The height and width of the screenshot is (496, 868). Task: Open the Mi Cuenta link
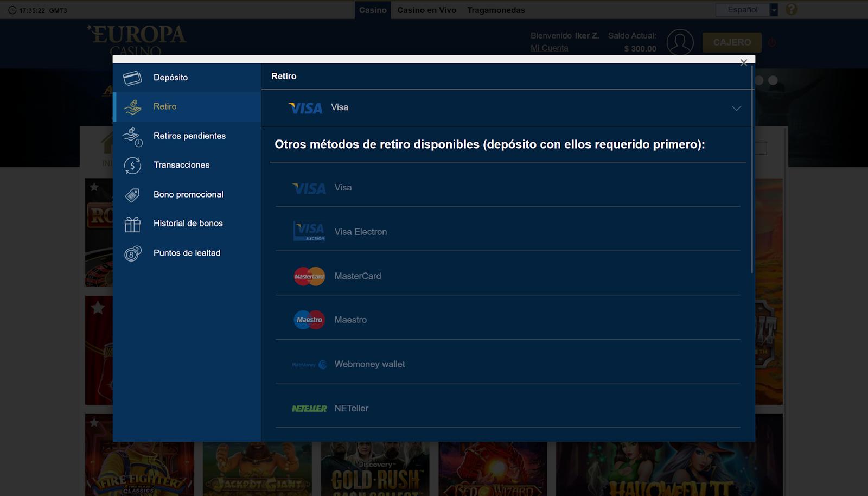pos(549,48)
